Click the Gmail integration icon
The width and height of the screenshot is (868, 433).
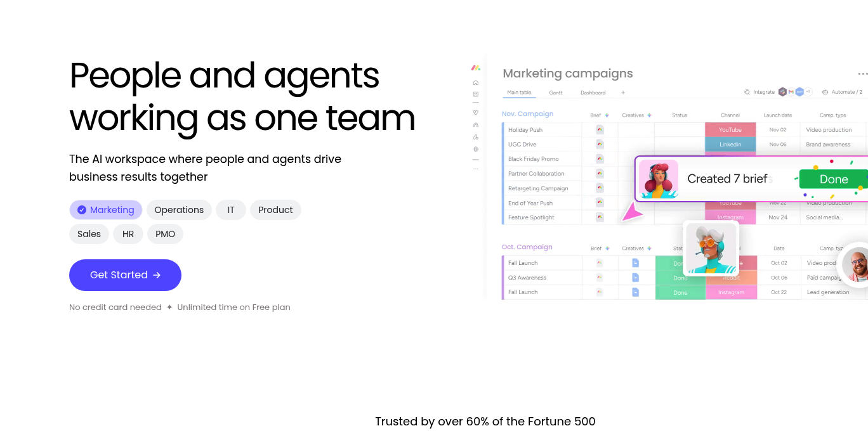coord(791,92)
